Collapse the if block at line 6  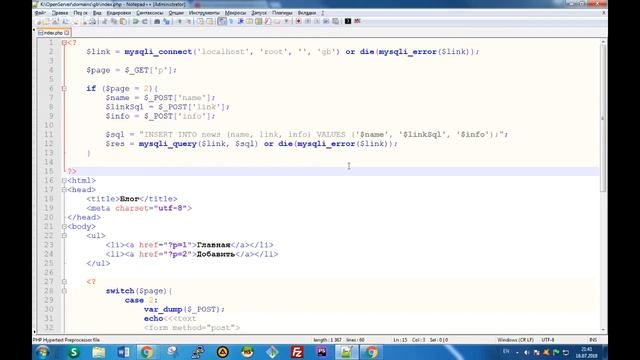(x=64, y=89)
